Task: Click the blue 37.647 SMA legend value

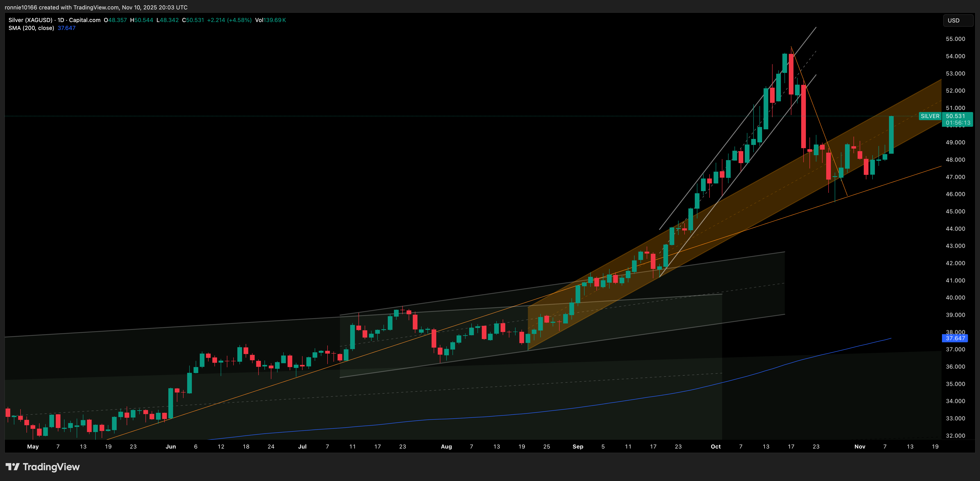Action: point(67,28)
